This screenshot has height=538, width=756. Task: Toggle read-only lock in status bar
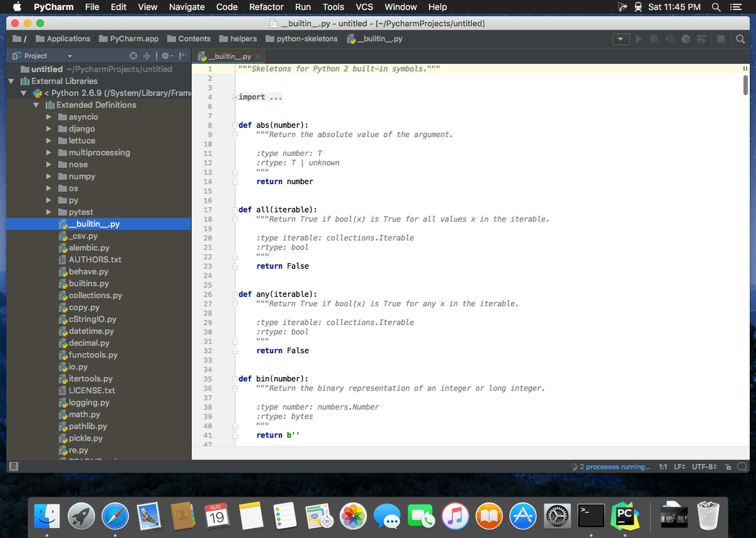728,467
